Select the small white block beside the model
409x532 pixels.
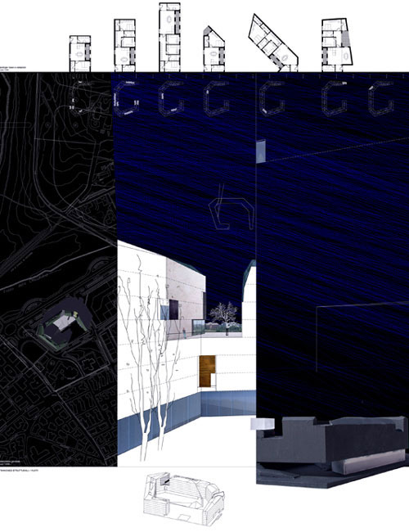click(x=262, y=424)
